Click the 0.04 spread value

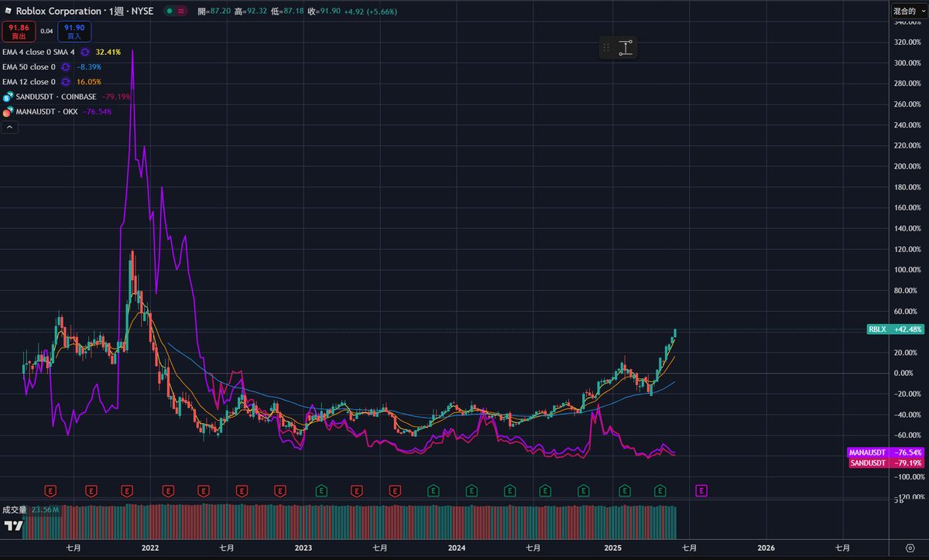click(46, 32)
